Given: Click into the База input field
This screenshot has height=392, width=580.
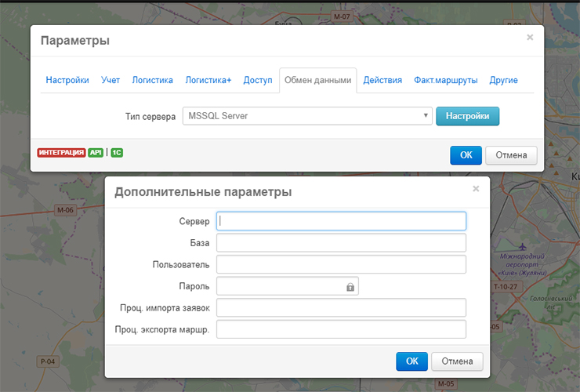Looking at the screenshot, I should click(341, 243).
